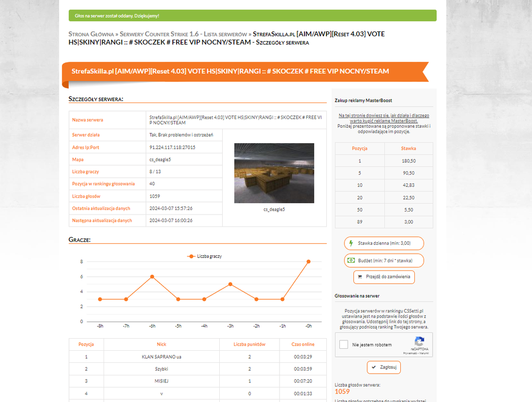Click the Stawka column header
Image resolution: width=532 pixels, height=402 pixels.
pos(408,148)
